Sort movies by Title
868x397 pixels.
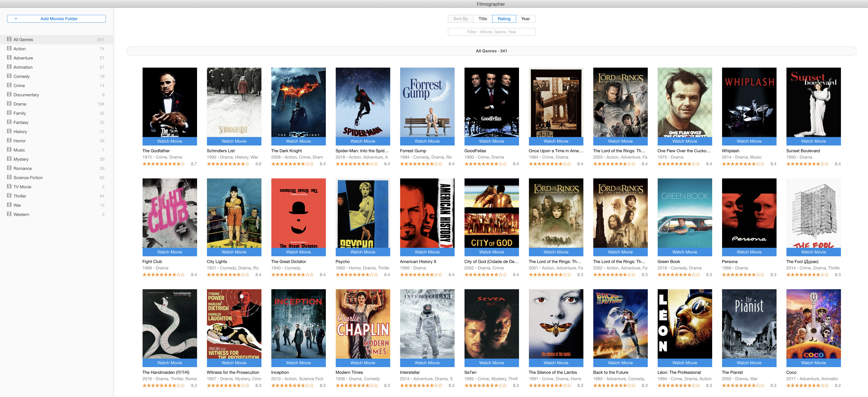click(483, 19)
